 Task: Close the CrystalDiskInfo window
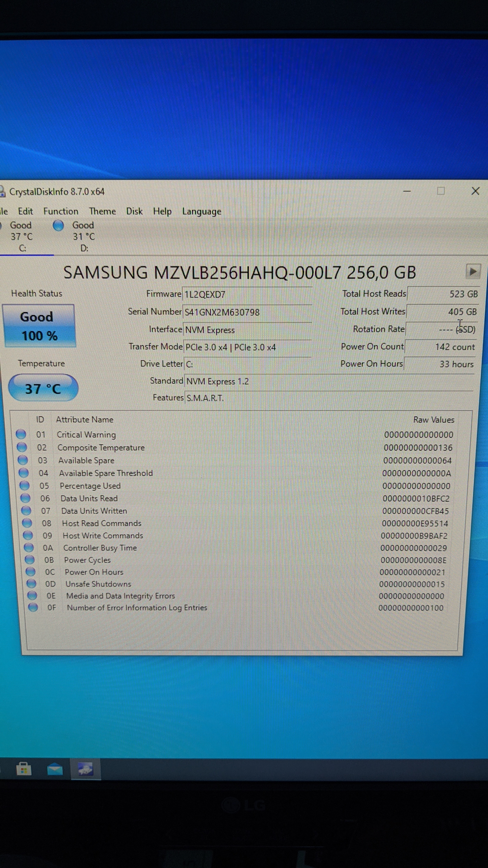click(x=475, y=191)
